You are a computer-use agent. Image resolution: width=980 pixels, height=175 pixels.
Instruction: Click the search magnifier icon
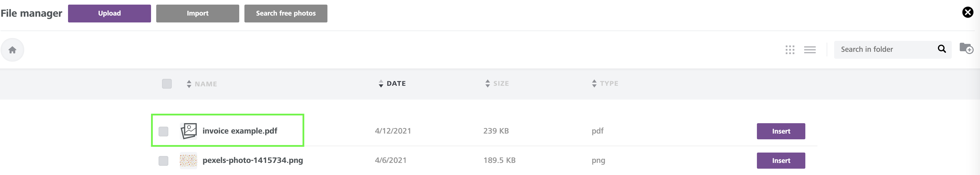coord(942,49)
